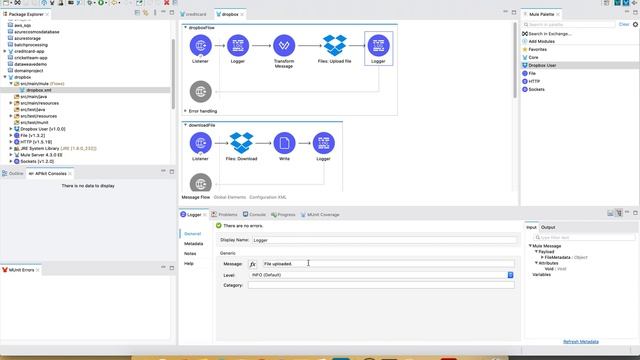Click the Exchange icon in main toolbar

tap(18, 2)
